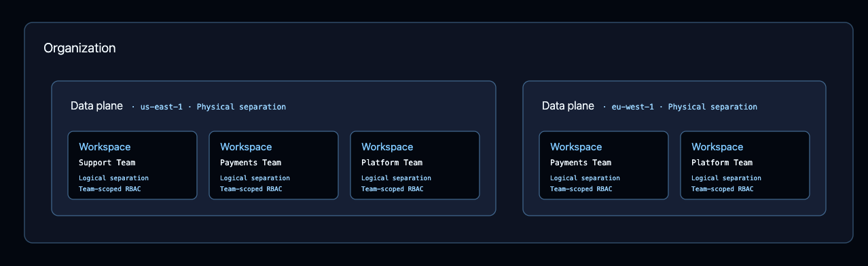This screenshot has height=266, width=868.
Task: Open the us-east-1 Payments Team workspace card
Action: click(274, 165)
